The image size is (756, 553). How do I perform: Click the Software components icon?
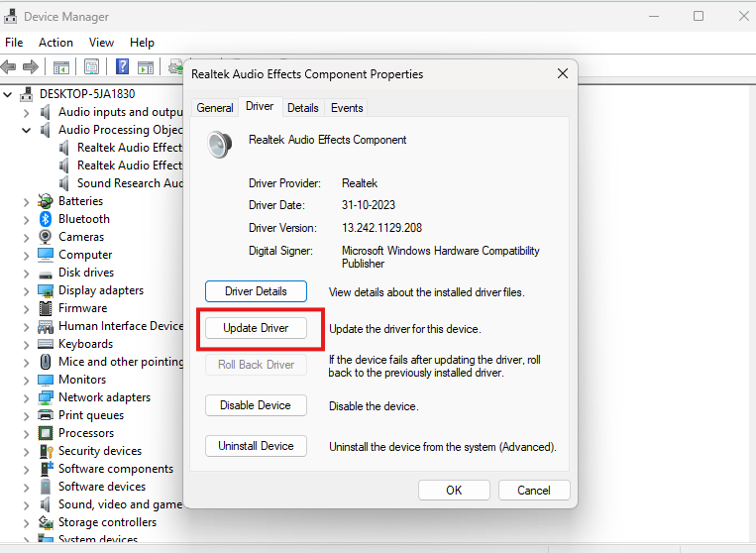click(x=47, y=468)
